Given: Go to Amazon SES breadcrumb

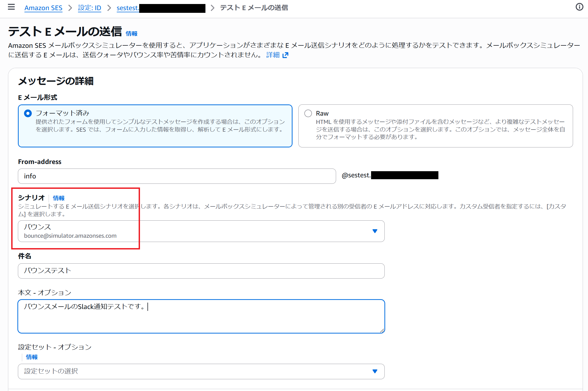Looking at the screenshot, I should (x=43, y=8).
